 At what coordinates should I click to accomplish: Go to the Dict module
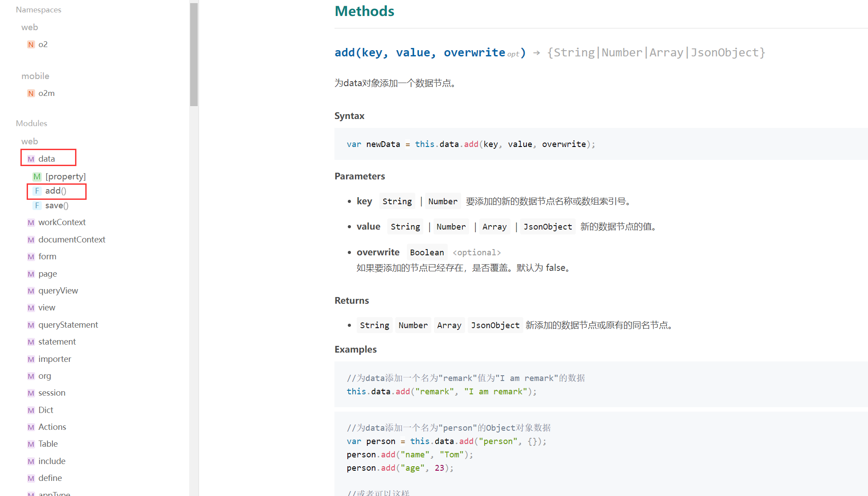pos(45,410)
